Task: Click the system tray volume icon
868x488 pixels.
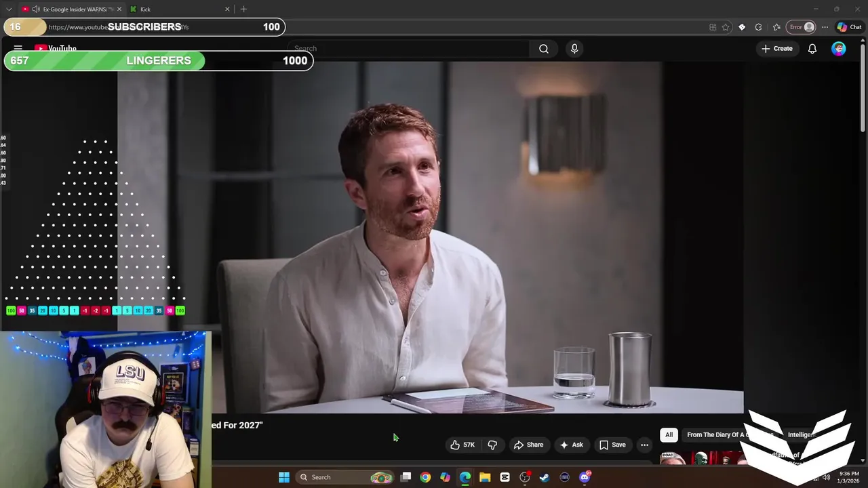Action: click(827, 477)
